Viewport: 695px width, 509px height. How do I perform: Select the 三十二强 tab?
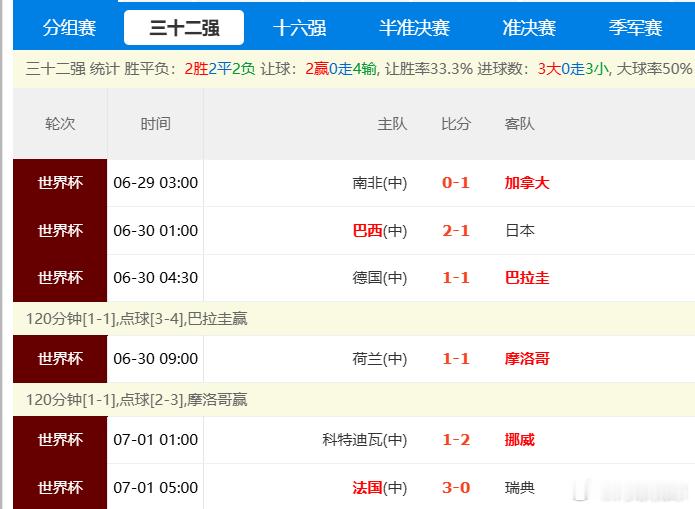[x=184, y=27]
